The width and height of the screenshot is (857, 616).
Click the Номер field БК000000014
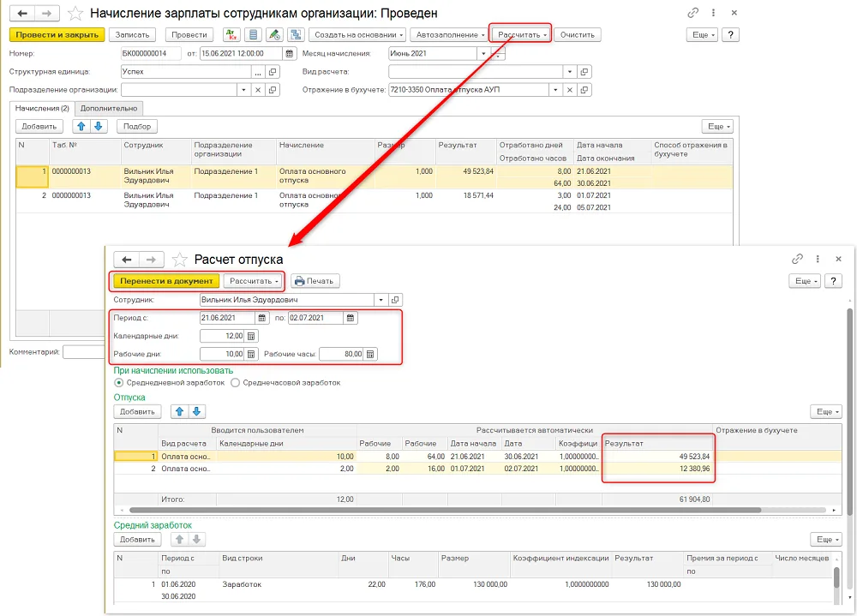(151, 54)
